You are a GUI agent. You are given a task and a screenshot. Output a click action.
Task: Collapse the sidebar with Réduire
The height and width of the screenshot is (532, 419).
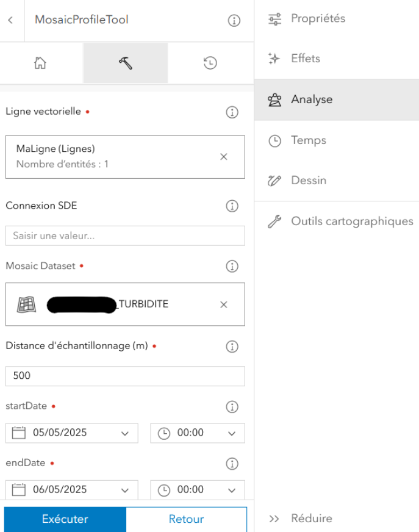pos(302,519)
